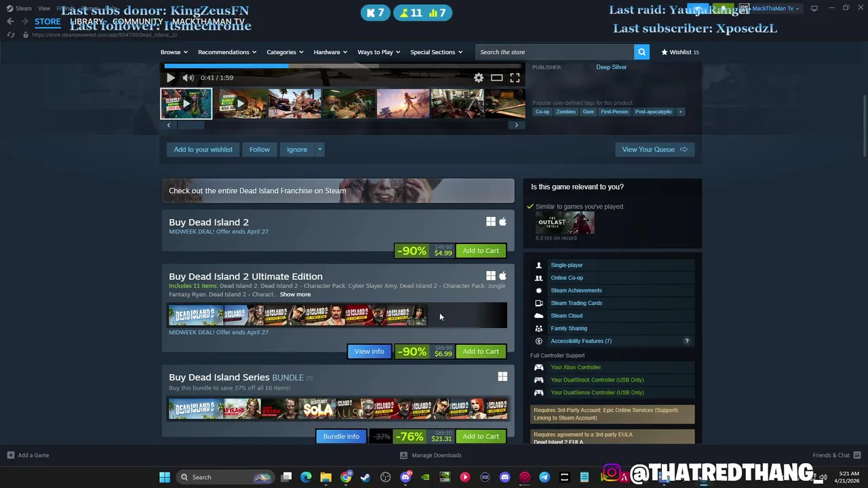Open the Dead Island Franchise banner
The width and height of the screenshot is (868, 488).
tap(338, 191)
